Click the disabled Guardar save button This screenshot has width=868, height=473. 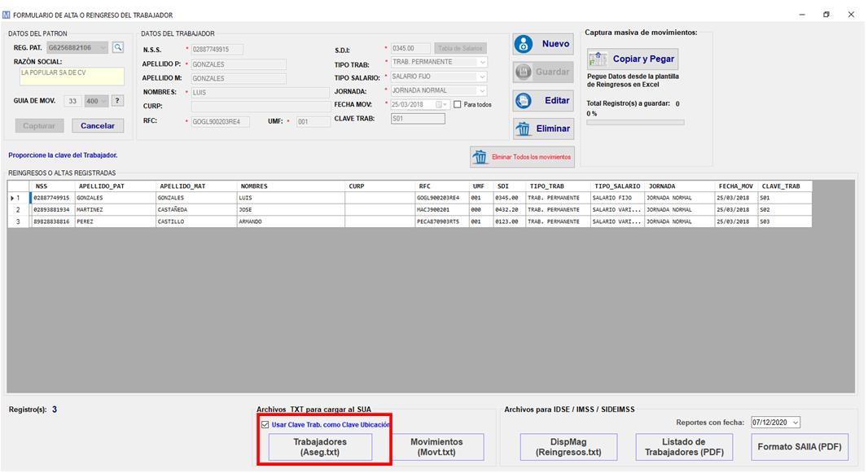543,72
